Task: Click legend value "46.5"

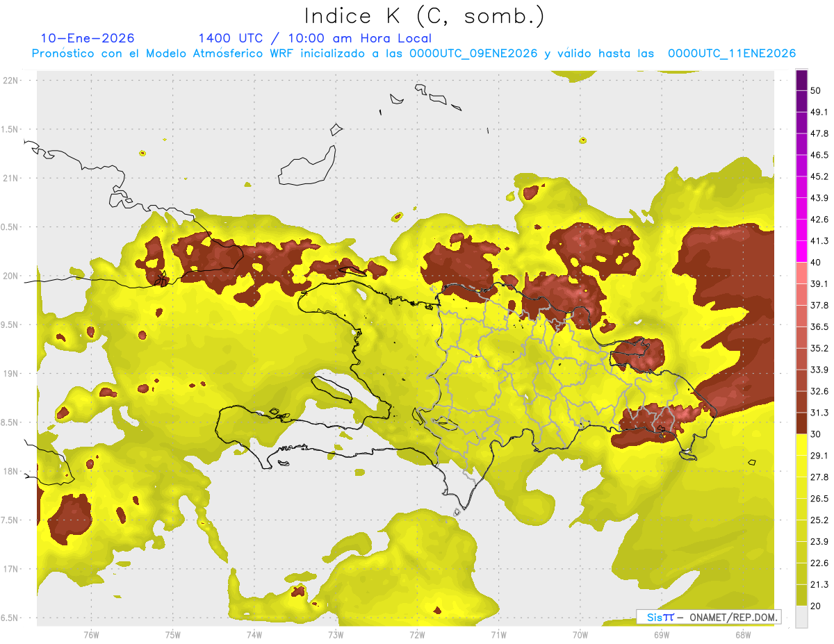Action: pos(819,155)
